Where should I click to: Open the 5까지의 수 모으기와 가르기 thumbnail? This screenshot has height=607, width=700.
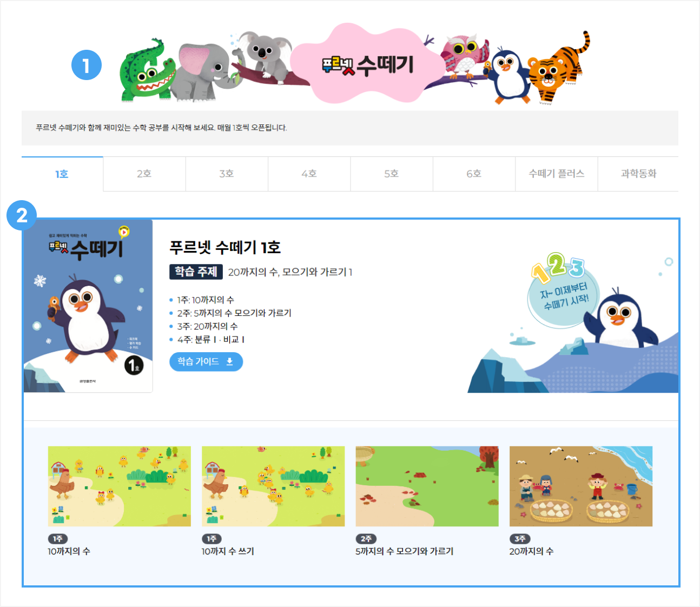(427, 486)
